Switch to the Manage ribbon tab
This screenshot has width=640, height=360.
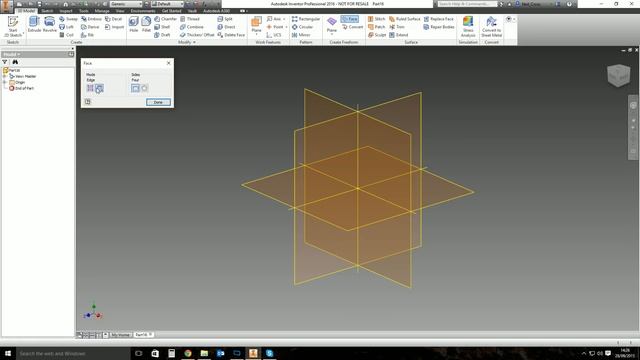[102, 11]
